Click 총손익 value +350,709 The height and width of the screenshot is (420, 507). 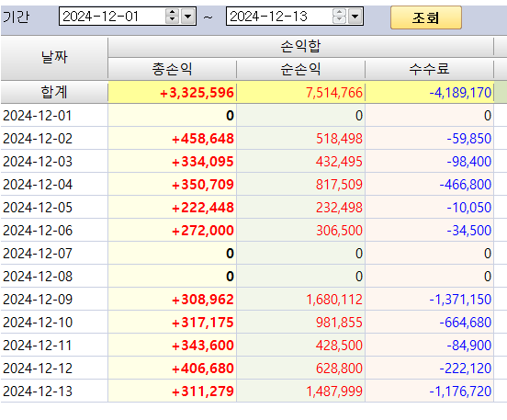pyautogui.click(x=203, y=185)
